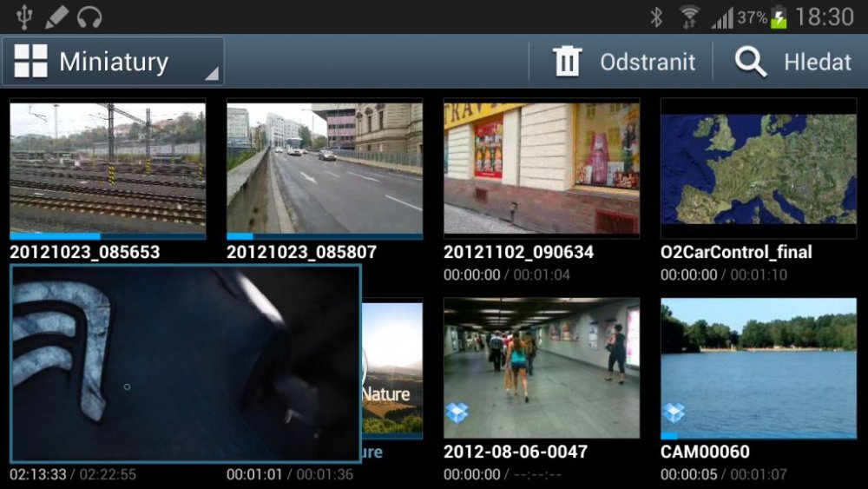Tap Dropbox badge on CAM00060 thumbnail

(674, 413)
